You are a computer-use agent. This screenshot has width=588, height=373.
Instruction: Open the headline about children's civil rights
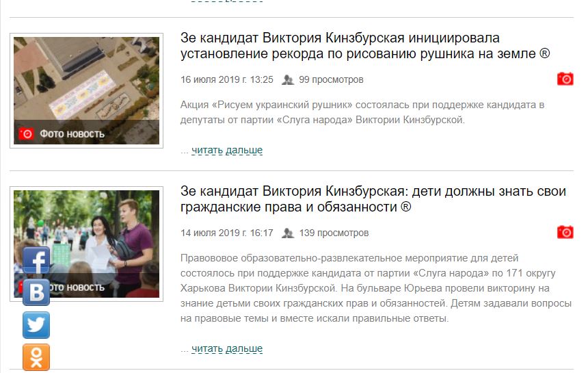click(373, 199)
